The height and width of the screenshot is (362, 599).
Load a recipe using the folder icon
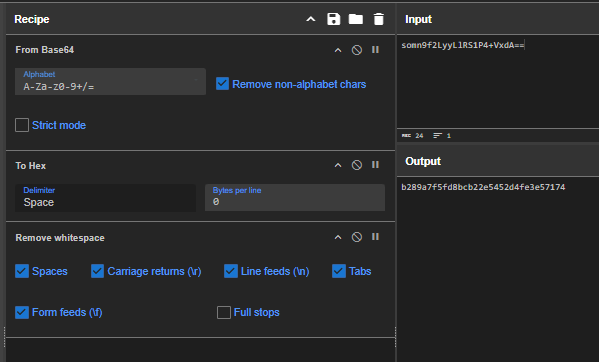coord(356,19)
